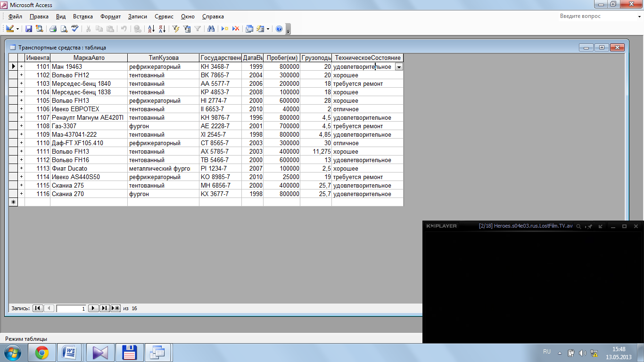Click the cell 'металлический фурго'
644x362 pixels.
point(163,169)
